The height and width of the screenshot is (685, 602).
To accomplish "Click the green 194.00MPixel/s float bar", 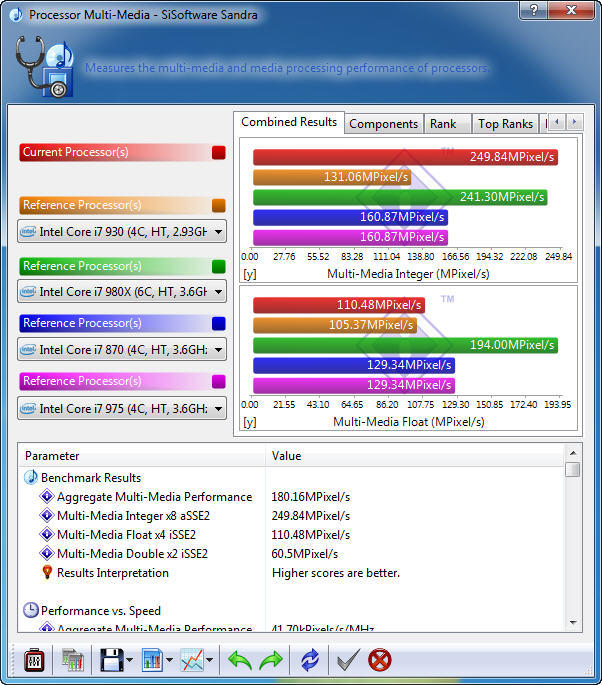I will (x=405, y=345).
